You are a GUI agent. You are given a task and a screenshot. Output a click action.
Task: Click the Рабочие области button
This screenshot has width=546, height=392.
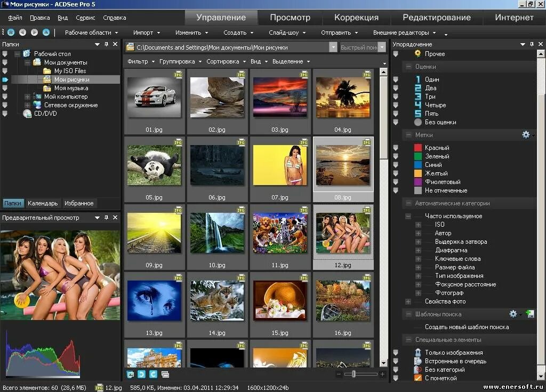(91, 33)
